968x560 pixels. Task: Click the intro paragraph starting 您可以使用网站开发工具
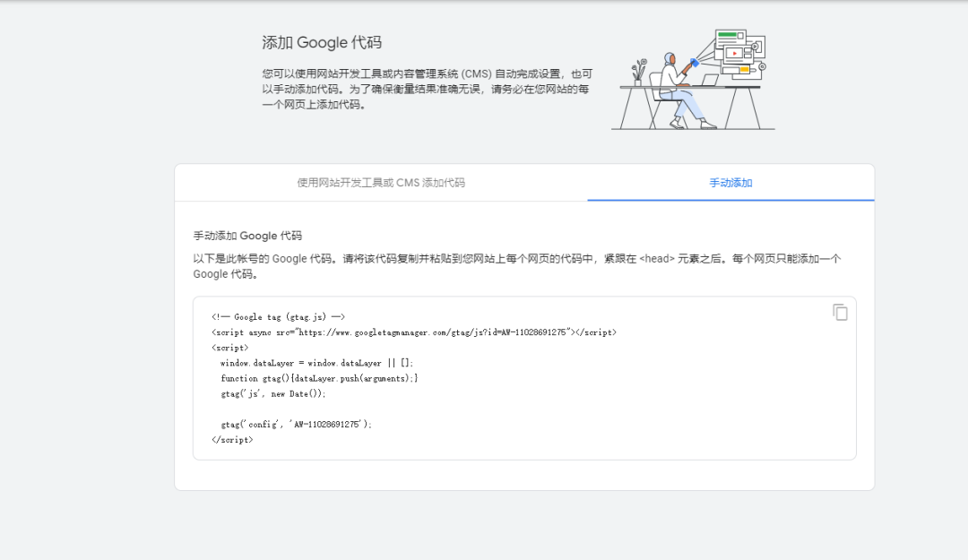click(x=427, y=89)
